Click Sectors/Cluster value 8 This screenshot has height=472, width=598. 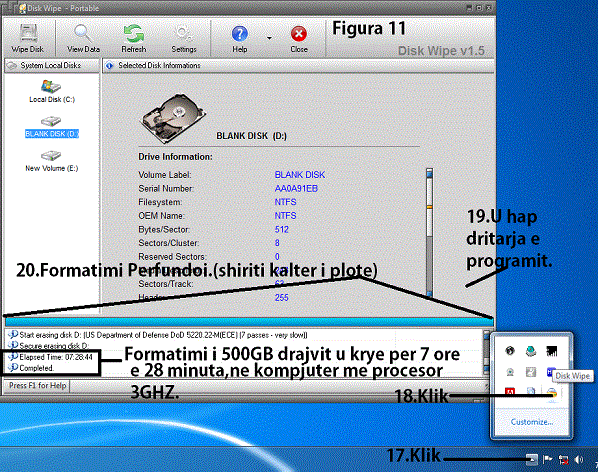pyautogui.click(x=277, y=243)
